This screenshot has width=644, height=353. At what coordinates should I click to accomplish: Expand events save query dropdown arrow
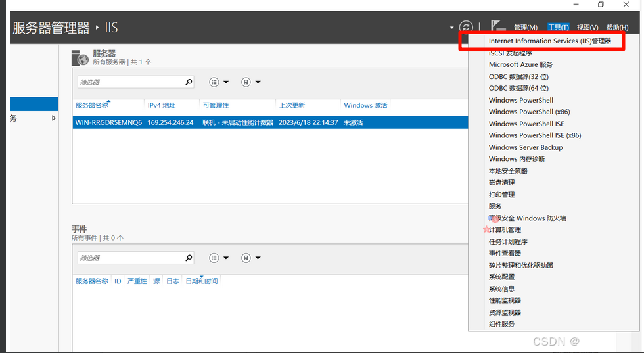click(258, 258)
